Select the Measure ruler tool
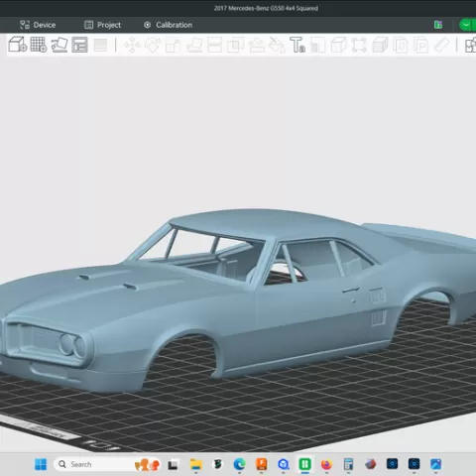Image resolution: width=476 pixels, height=476 pixels. (441, 45)
